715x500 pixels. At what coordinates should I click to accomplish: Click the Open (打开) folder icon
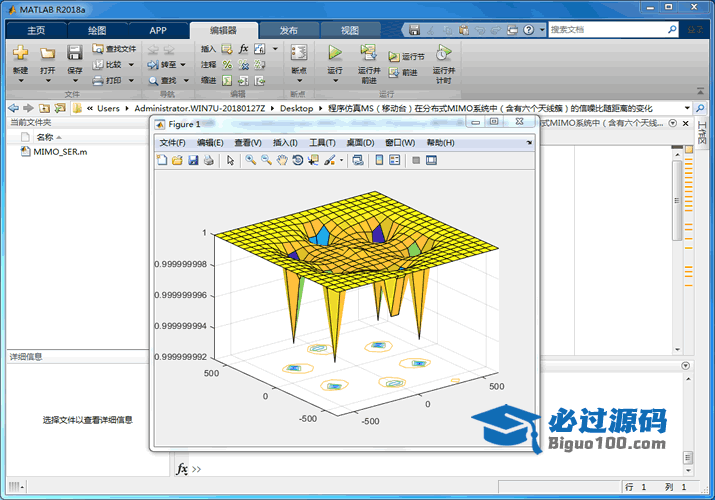click(x=47, y=53)
